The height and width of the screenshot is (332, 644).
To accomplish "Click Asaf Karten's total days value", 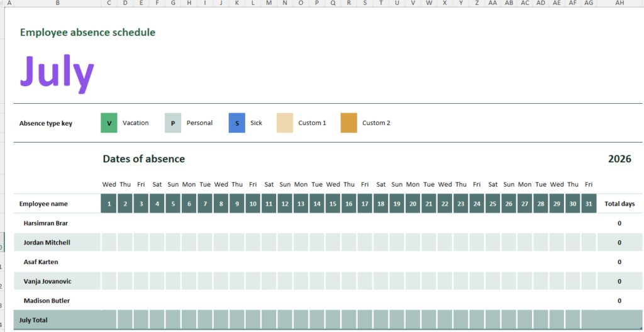I will coord(619,262).
